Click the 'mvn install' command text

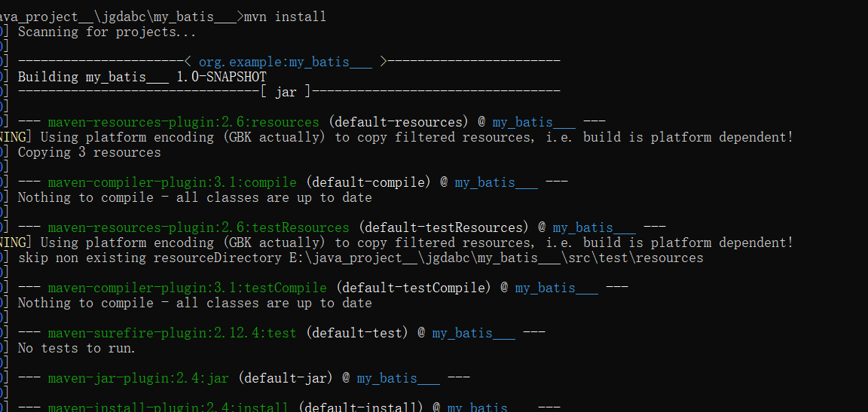(285, 17)
